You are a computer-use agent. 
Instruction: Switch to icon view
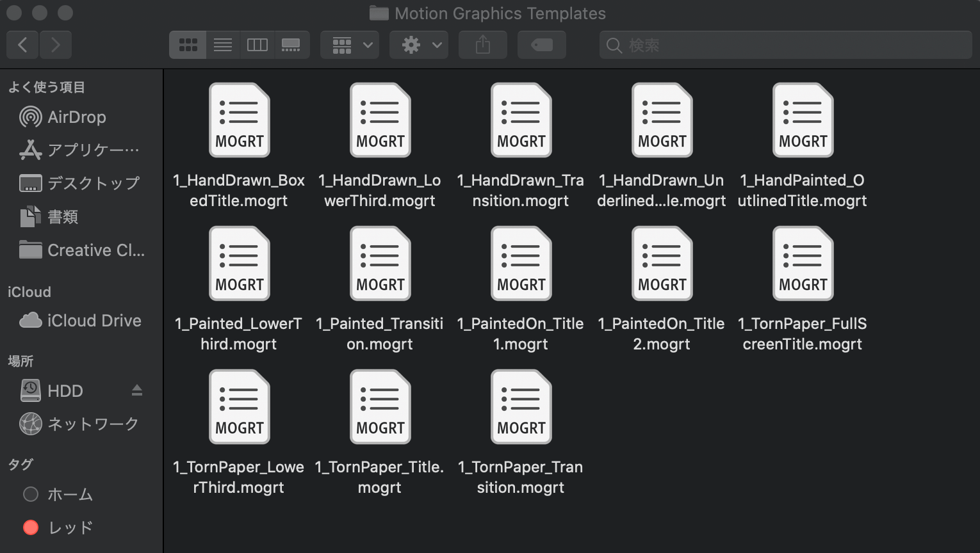[x=188, y=45]
